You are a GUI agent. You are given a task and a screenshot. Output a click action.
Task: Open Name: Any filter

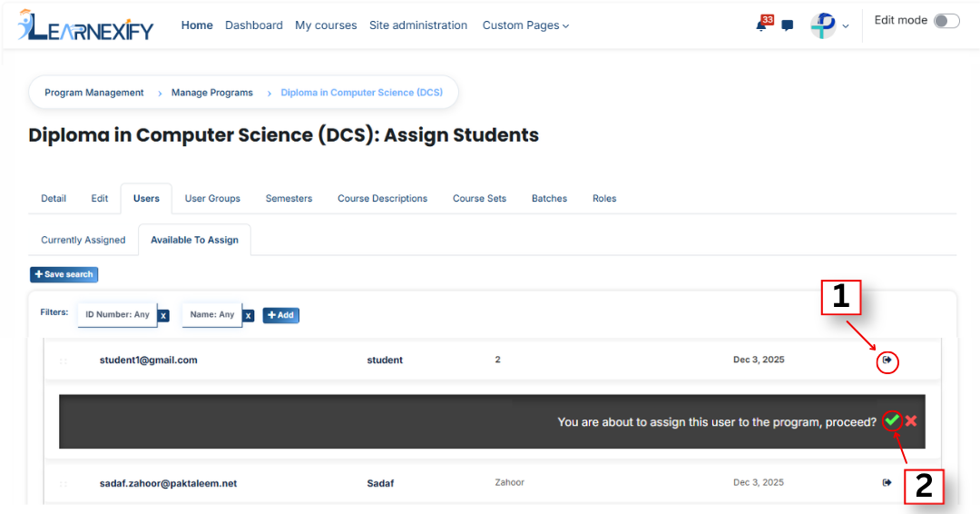click(211, 314)
